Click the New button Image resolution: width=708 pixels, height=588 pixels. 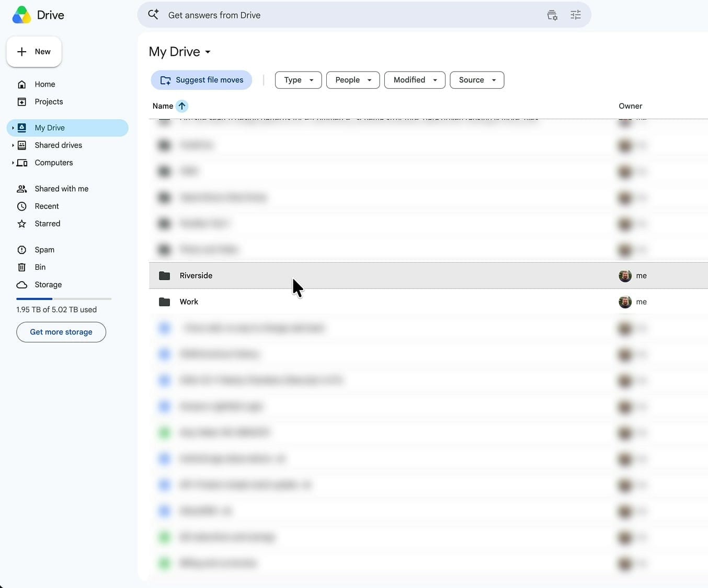(34, 52)
